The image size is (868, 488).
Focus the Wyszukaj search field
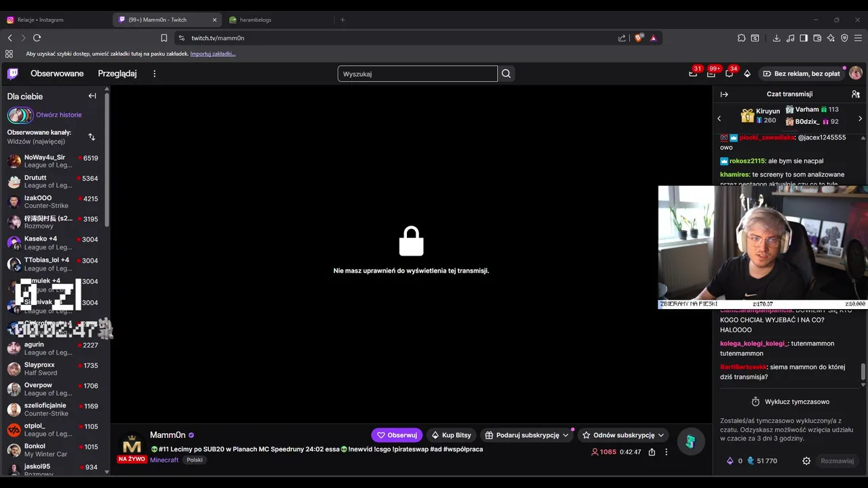click(x=418, y=74)
